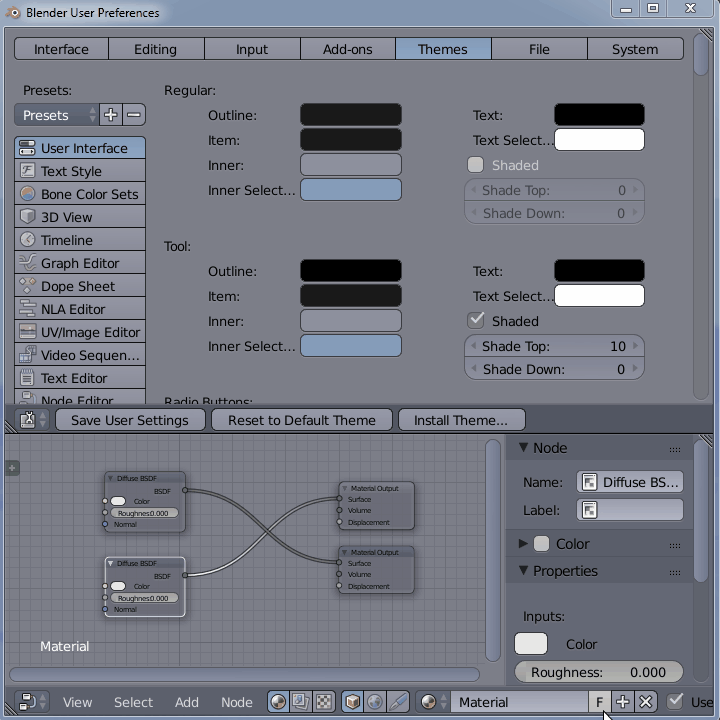Click Roughness slider in Properties panel
Viewport: 720px width, 720px height.
click(599, 672)
